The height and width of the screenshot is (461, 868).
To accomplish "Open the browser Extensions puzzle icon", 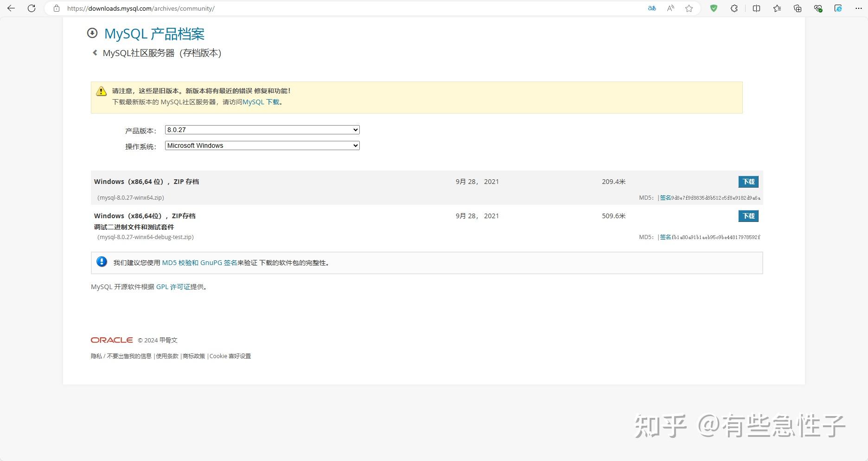I will (x=734, y=8).
